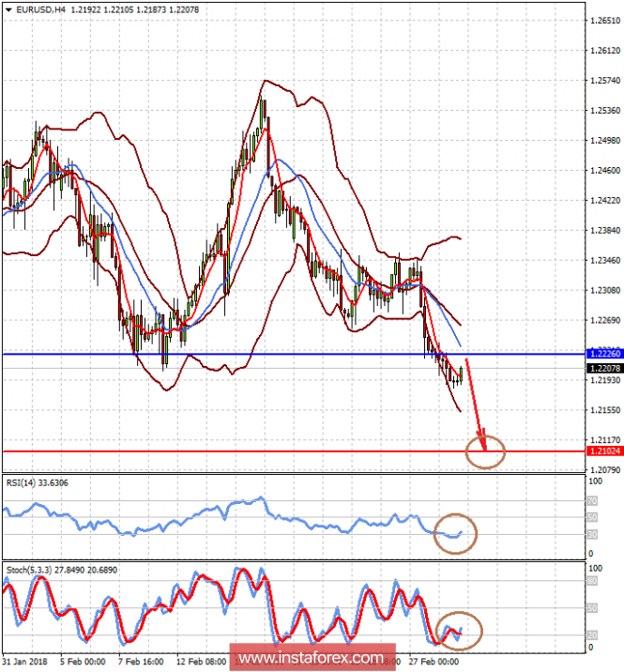Open the www.instaforex.com watermark link

click(x=312, y=657)
